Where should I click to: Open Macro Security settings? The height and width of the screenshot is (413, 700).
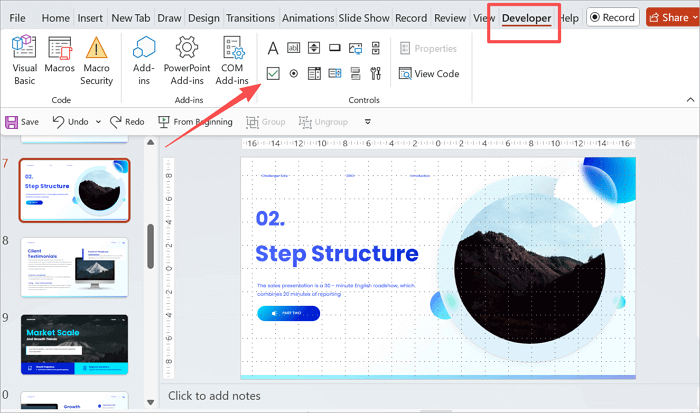[x=96, y=60]
